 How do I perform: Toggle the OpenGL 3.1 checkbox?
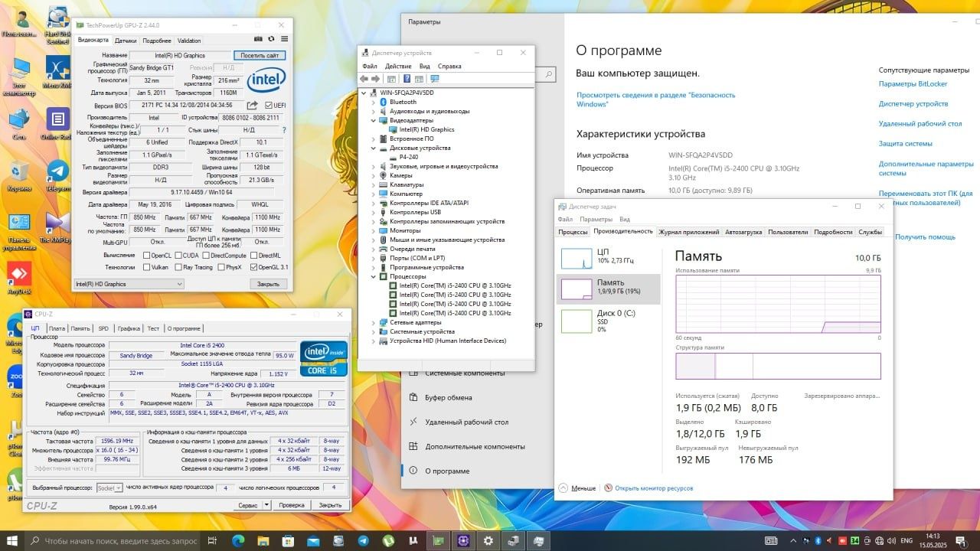tap(254, 267)
